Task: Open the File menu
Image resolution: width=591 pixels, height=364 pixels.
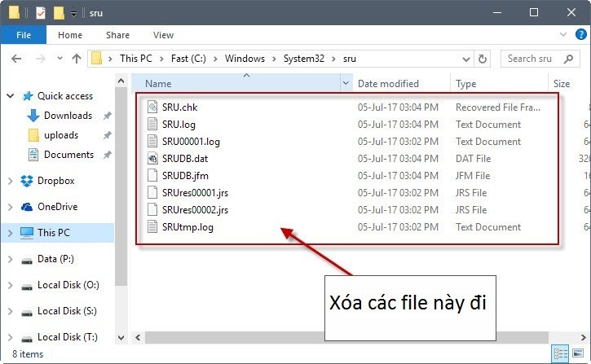Action: pyautogui.click(x=23, y=35)
